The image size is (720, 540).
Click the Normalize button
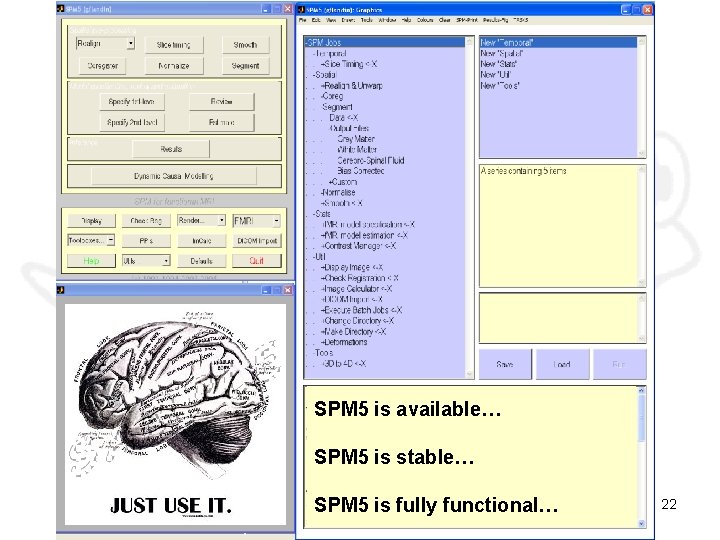tap(174, 66)
